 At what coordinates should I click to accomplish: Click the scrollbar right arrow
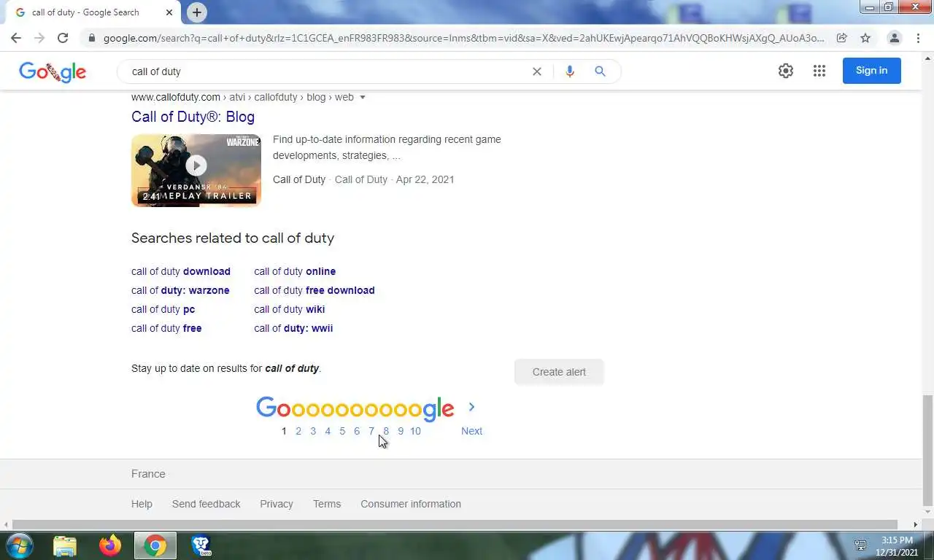pos(915,524)
